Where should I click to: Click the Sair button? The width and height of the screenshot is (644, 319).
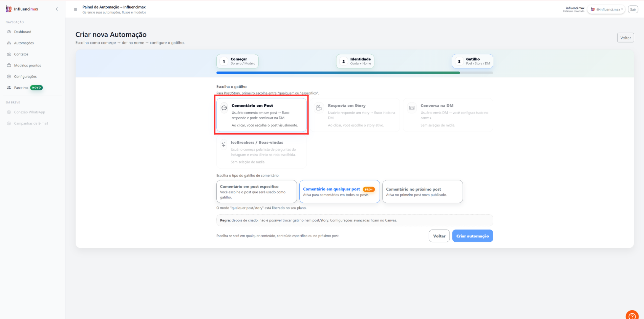(x=633, y=9)
